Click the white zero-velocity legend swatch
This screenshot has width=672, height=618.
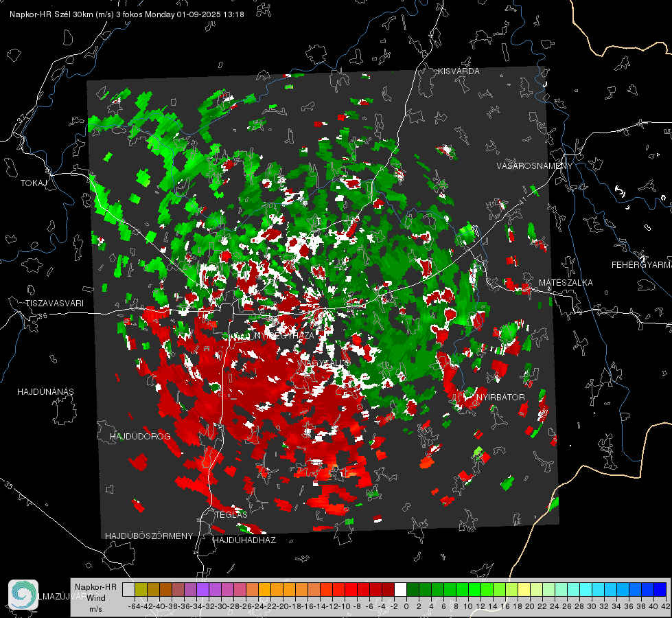(x=400, y=589)
